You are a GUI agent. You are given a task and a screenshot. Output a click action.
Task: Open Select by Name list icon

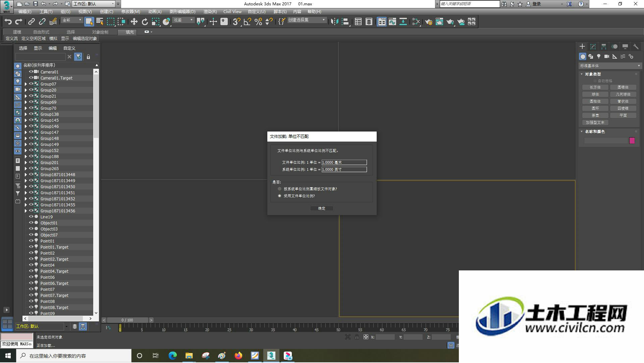pos(100,22)
